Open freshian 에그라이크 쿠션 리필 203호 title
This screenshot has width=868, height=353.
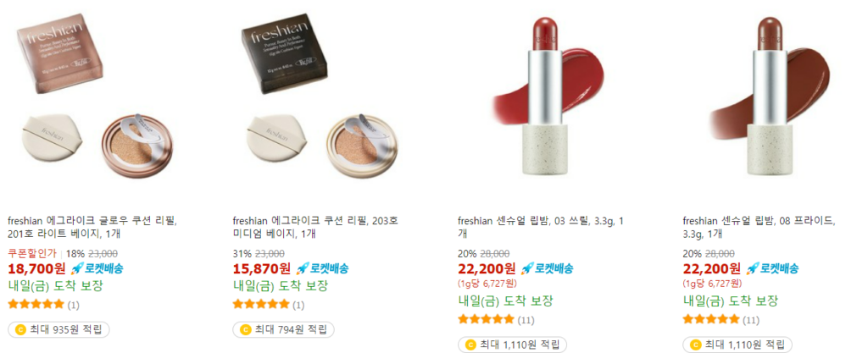click(x=315, y=227)
